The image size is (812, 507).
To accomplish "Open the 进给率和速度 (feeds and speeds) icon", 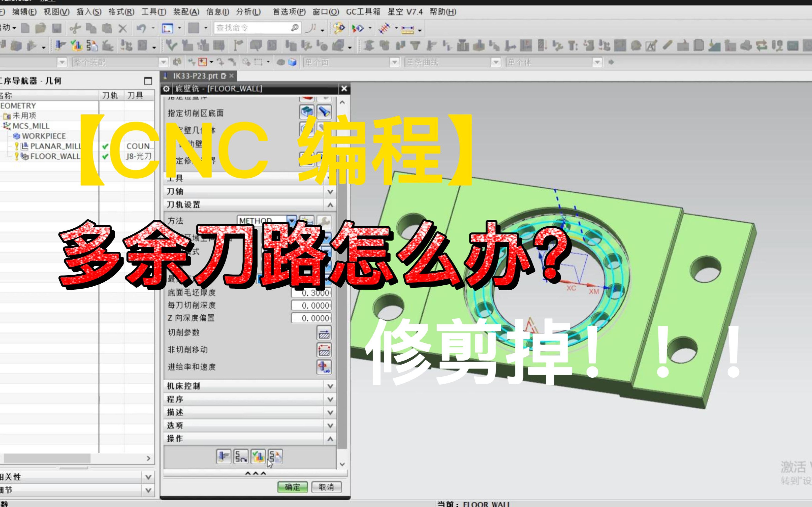I will point(324,368).
